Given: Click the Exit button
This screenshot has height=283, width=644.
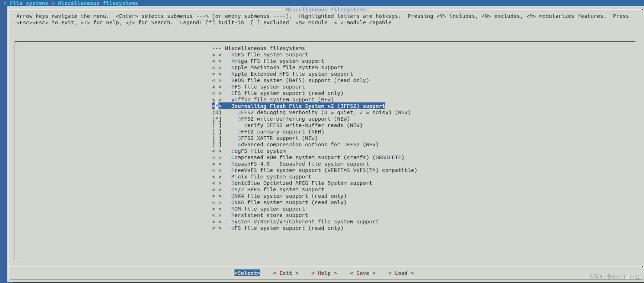Looking at the screenshot, I should [x=286, y=273].
